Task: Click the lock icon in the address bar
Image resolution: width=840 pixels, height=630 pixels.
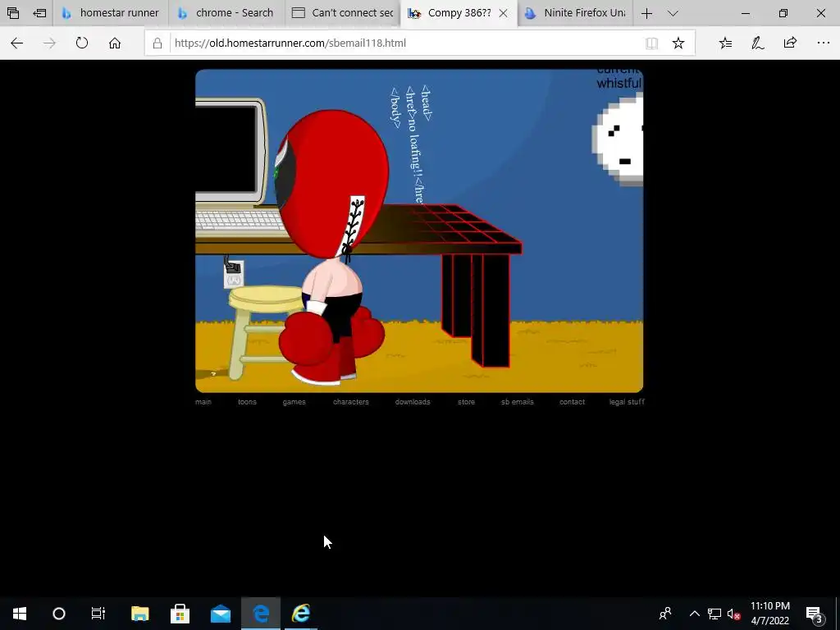Action: click(157, 43)
